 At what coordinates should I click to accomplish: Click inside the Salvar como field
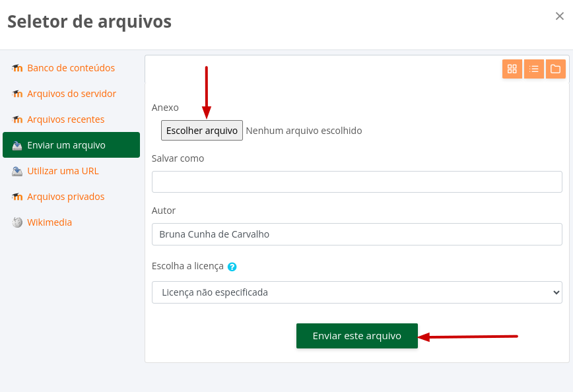point(356,181)
